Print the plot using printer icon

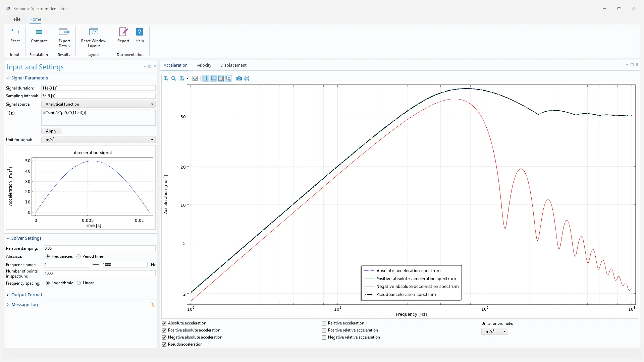[247, 78]
